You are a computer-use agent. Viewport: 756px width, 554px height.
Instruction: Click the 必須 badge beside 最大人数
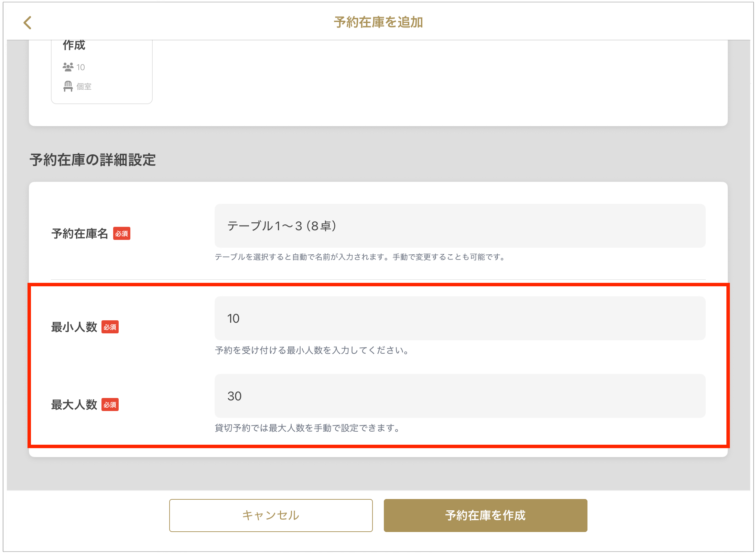pyautogui.click(x=110, y=405)
